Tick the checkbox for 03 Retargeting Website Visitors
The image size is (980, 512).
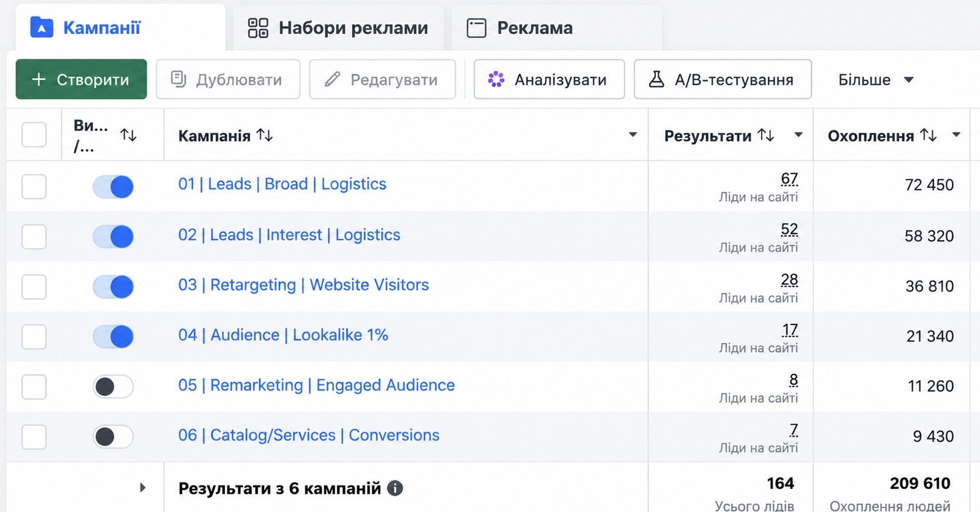click(x=34, y=286)
